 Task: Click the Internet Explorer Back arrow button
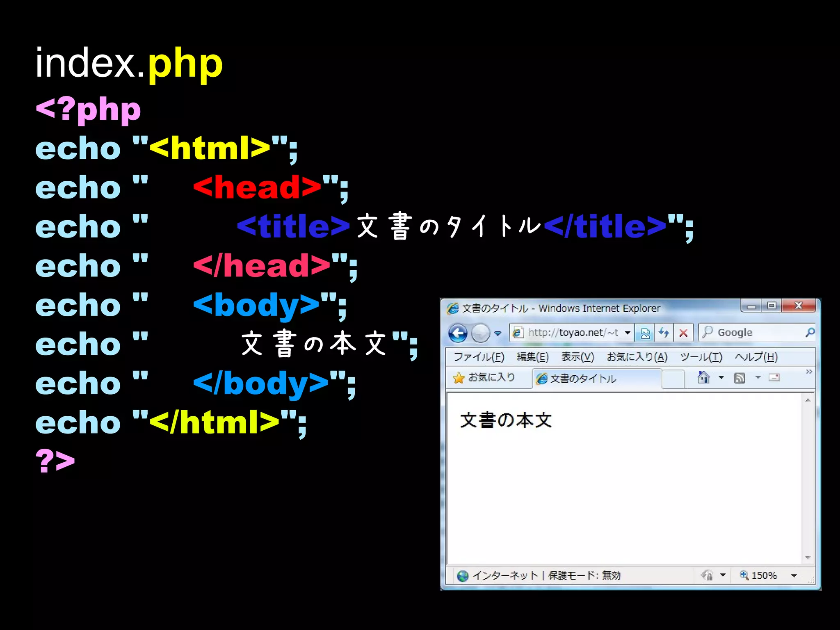point(458,333)
